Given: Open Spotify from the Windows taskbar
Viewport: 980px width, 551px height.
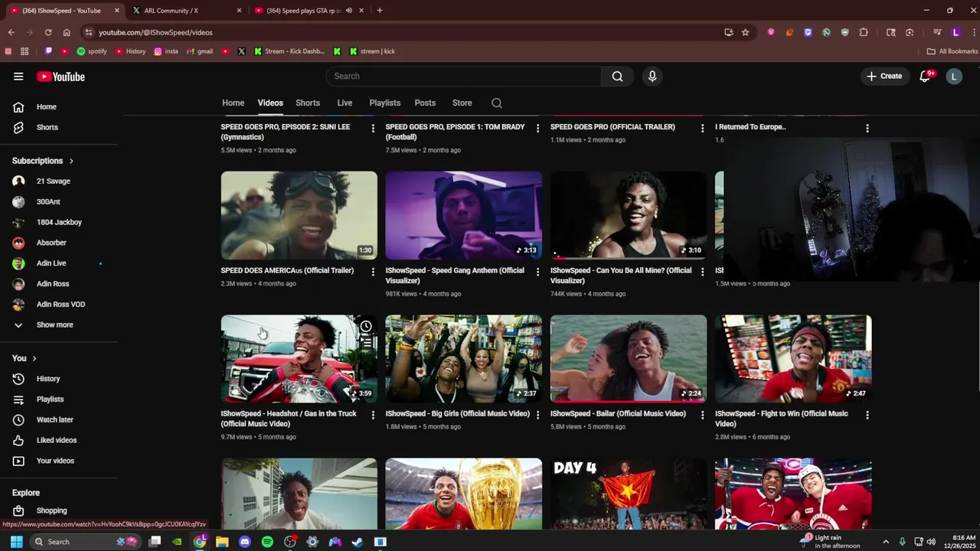Looking at the screenshot, I should (x=267, y=542).
